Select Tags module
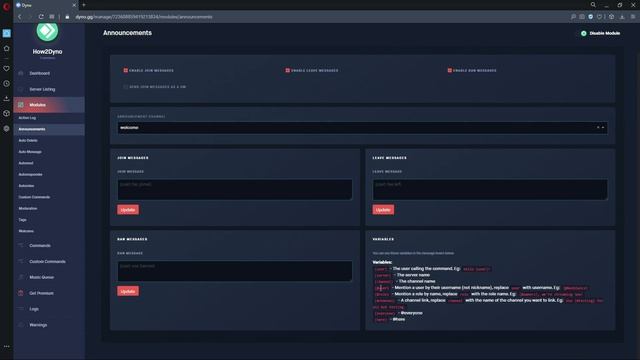The image size is (640, 360). [x=22, y=220]
